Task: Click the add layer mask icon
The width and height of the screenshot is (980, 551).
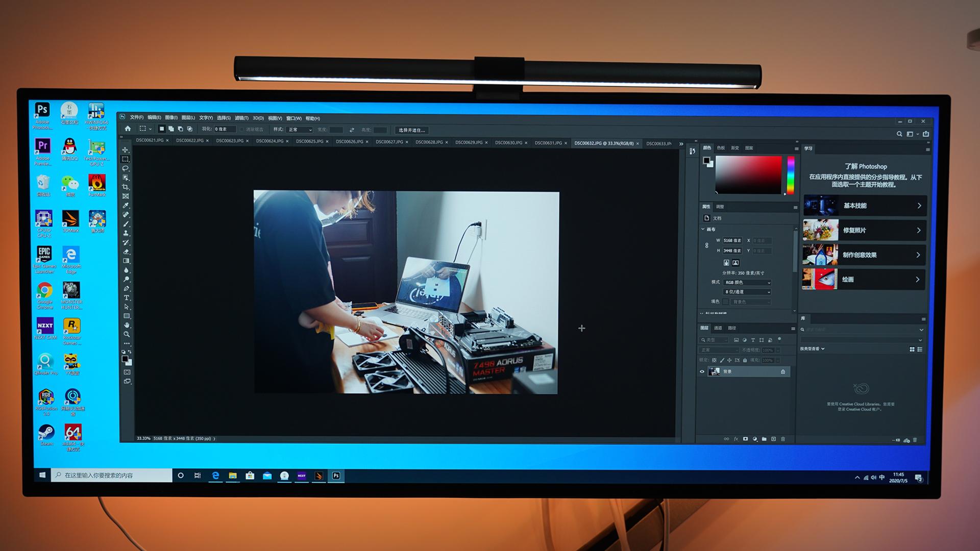Action: pos(745,439)
